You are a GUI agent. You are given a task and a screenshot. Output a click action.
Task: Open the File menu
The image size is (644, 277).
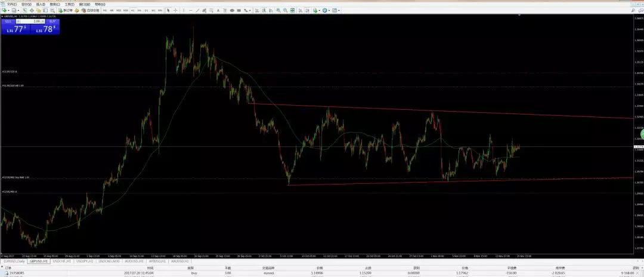[11, 4]
